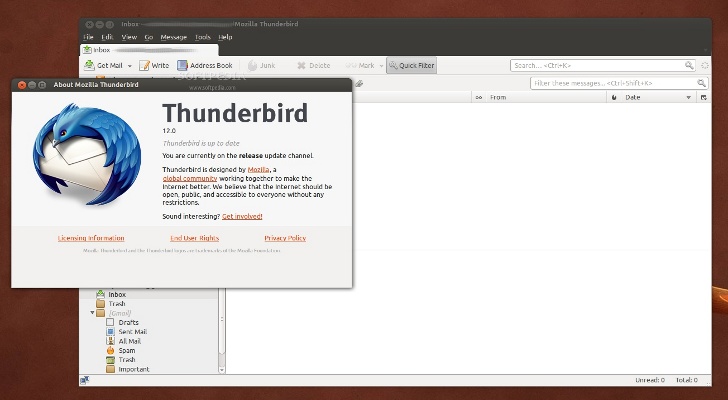This screenshot has height=400, width=728.
Task: Click the magnifier in the global Search box
Action: coord(689,65)
